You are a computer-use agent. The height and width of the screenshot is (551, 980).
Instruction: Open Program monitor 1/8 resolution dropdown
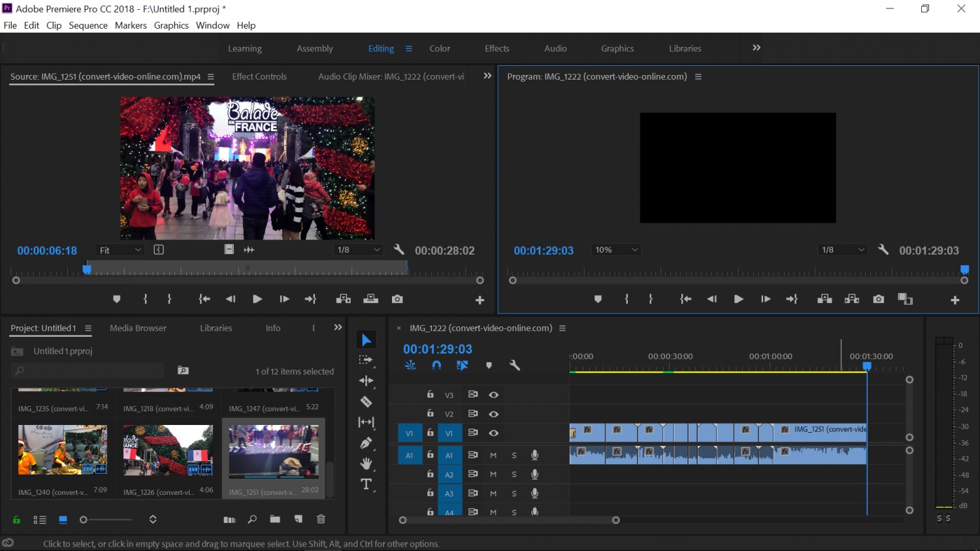point(843,250)
